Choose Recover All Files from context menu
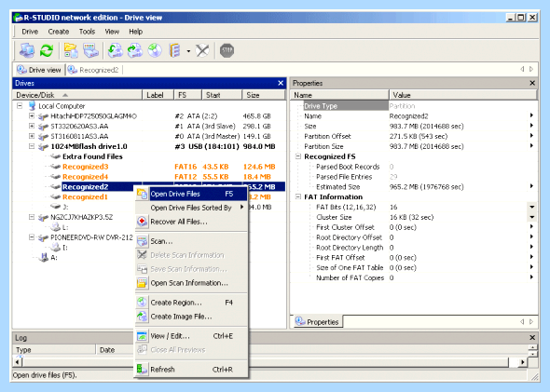The width and height of the screenshot is (550, 392). coord(191,222)
